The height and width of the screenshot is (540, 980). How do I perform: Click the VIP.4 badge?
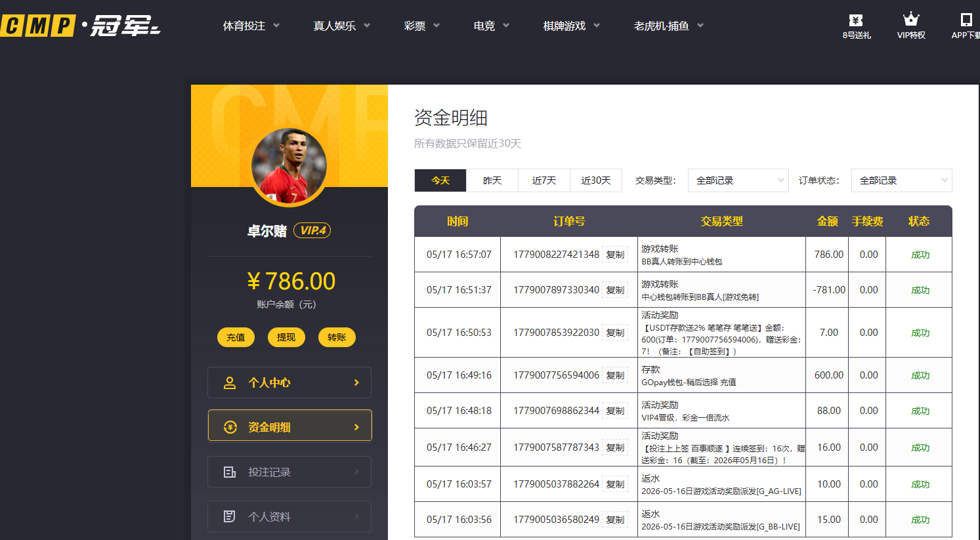(x=312, y=230)
